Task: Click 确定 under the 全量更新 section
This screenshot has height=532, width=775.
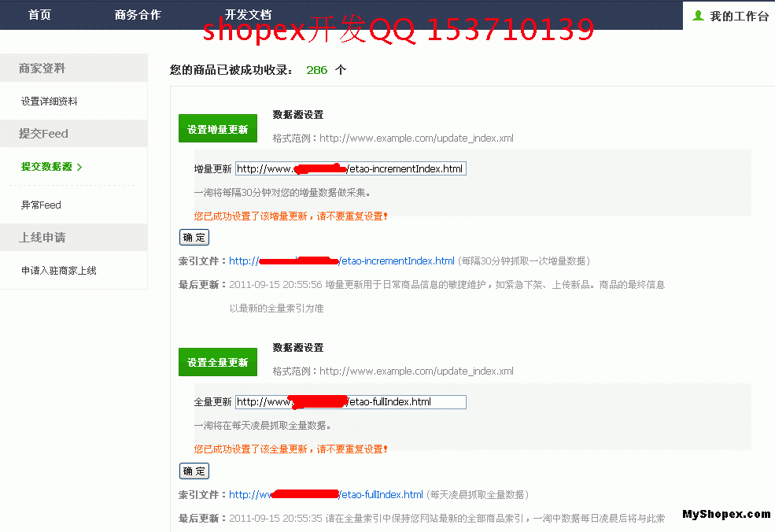Action: coord(194,471)
